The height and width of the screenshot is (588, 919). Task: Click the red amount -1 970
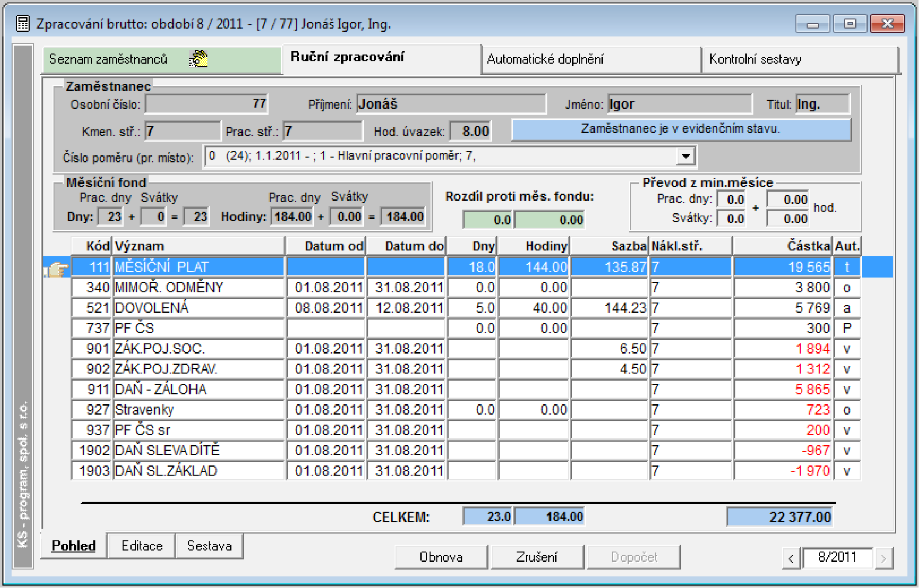coord(782,471)
